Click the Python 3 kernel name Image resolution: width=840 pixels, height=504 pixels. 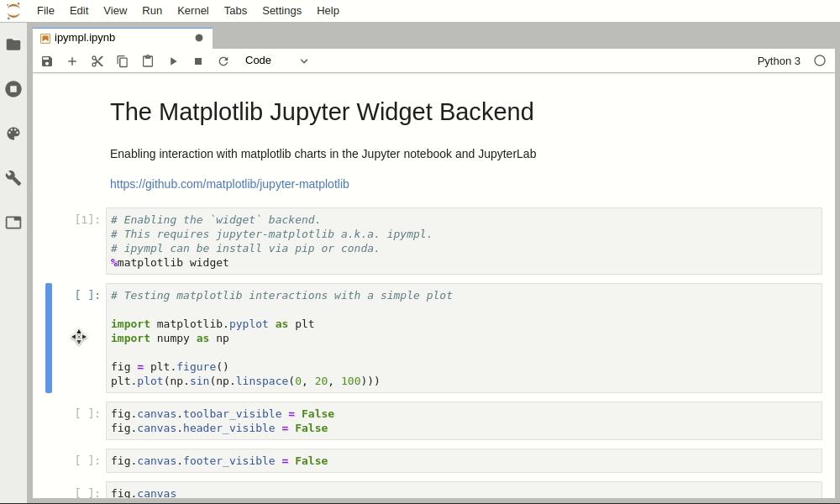pyautogui.click(x=779, y=61)
